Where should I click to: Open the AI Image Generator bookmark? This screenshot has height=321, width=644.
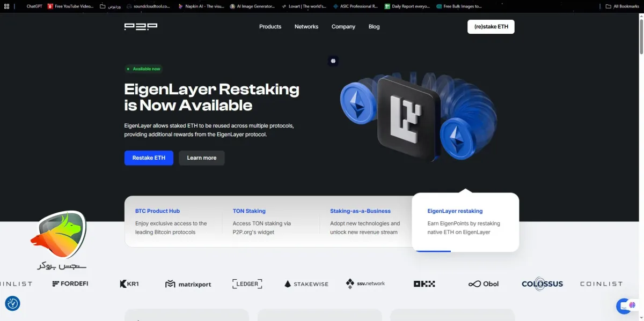252,6
